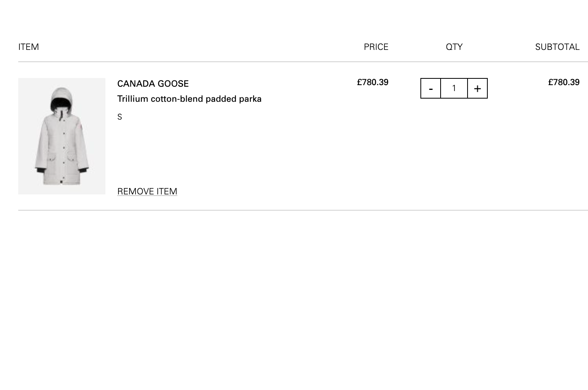The height and width of the screenshot is (390, 588).
Task: Click the £780.39 unit price value
Action: pyautogui.click(x=372, y=82)
